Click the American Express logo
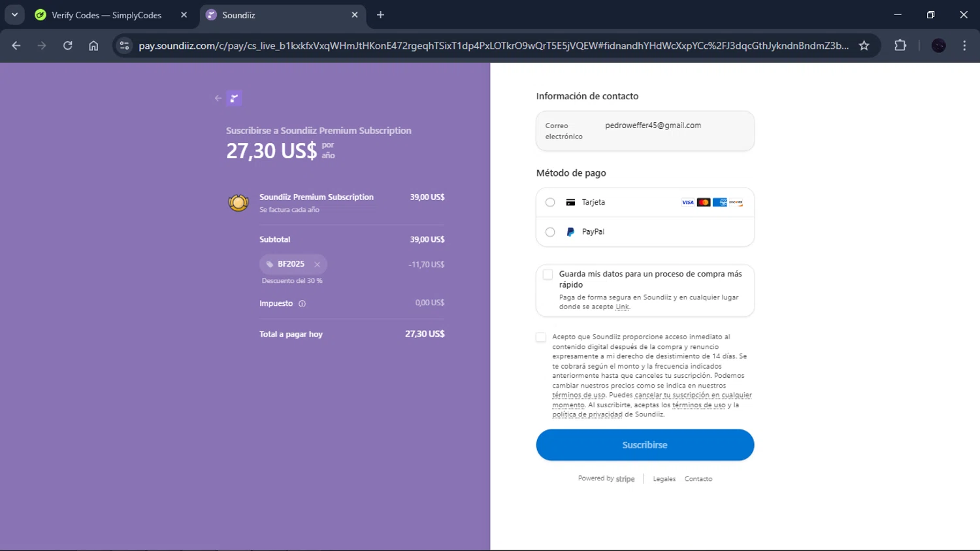Image resolution: width=980 pixels, height=551 pixels. point(720,203)
